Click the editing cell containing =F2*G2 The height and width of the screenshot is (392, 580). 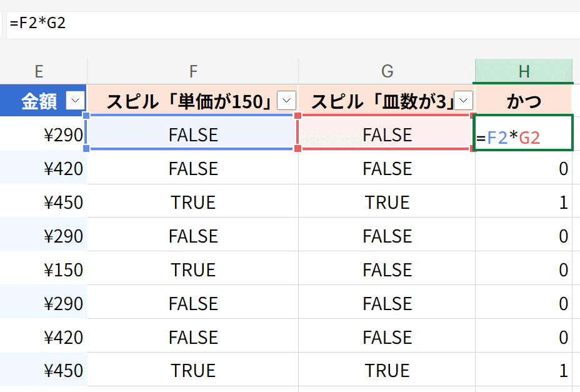point(523,133)
